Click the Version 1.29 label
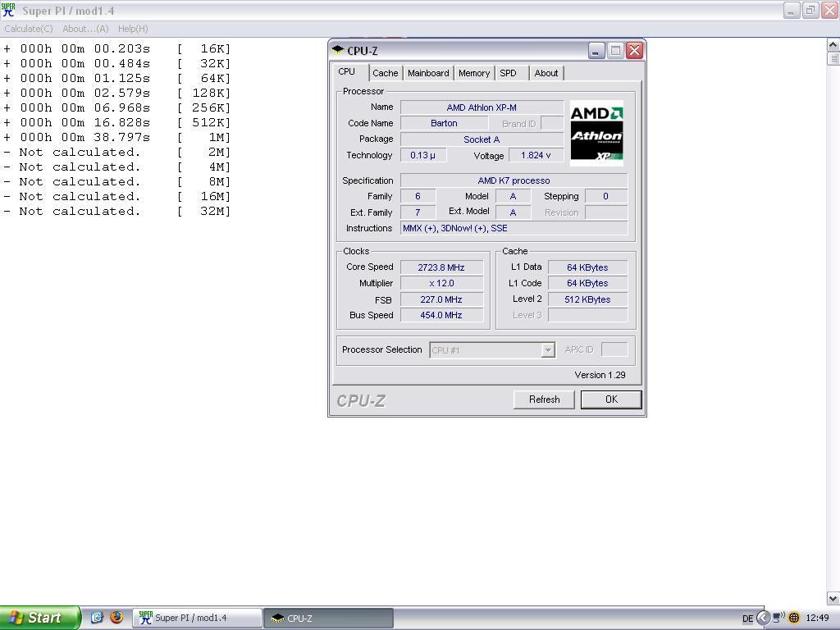The height and width of the screenshot is (630, 840). [x=600, y=375]
